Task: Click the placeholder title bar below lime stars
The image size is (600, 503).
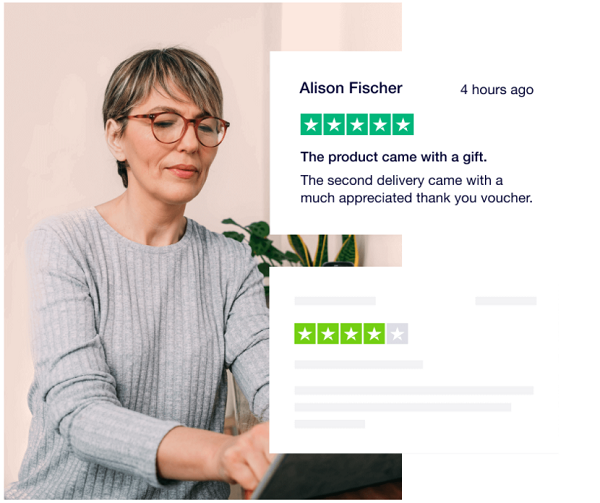Action: pyautogui.click(x=359, y=365)
